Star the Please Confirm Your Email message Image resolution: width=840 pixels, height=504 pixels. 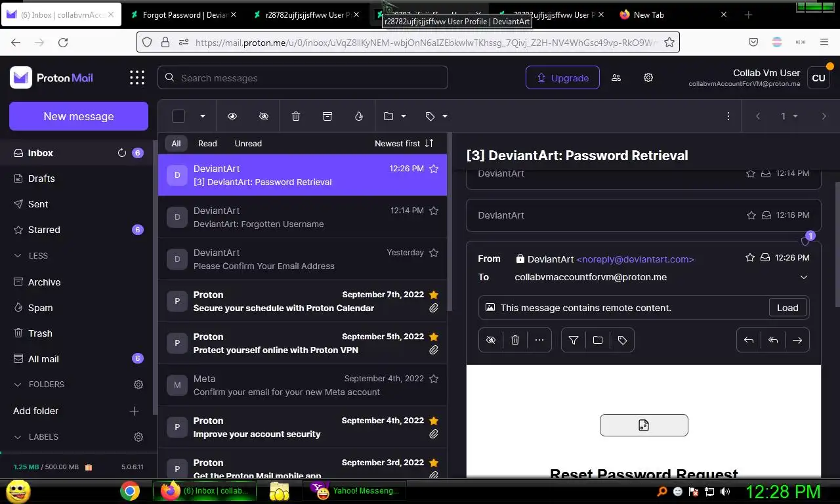click(434, 253)
